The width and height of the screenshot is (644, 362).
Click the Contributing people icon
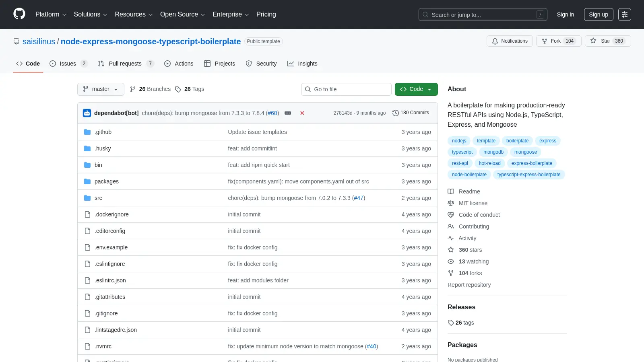point(451,226)
